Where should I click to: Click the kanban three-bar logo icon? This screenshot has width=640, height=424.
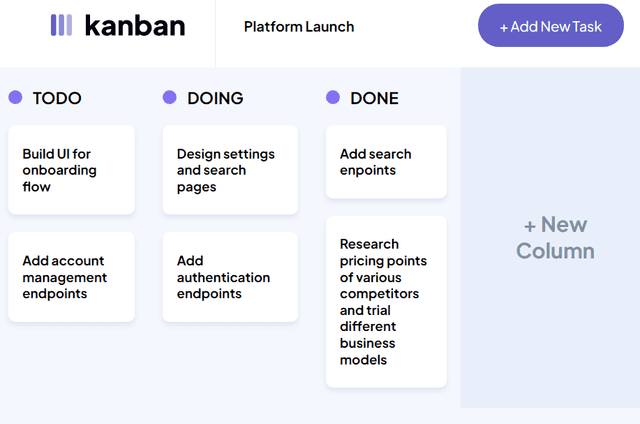click(x=61, y=26)
